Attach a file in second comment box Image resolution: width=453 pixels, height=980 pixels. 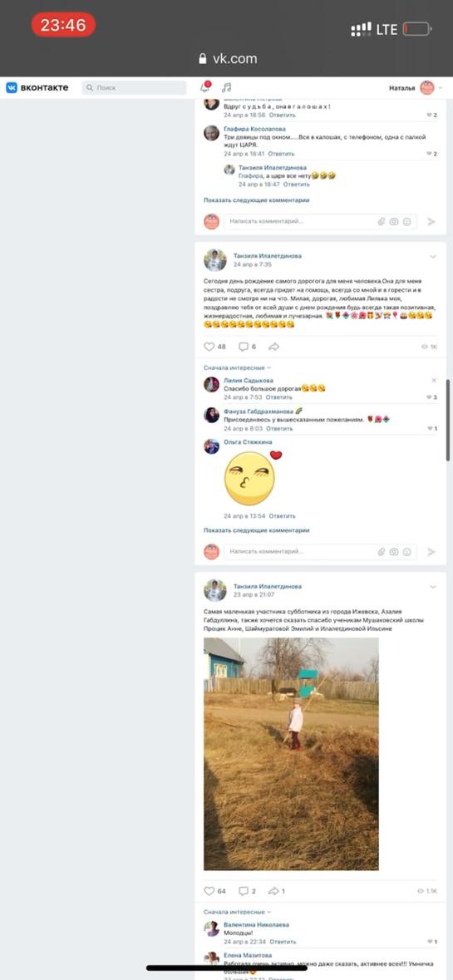tap(382, 552)
